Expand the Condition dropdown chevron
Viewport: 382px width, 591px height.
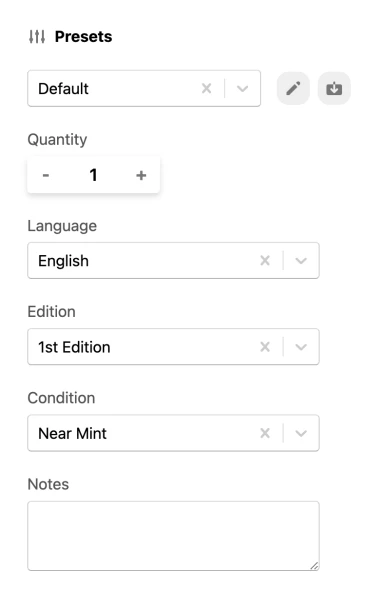(x=301, y=433)
